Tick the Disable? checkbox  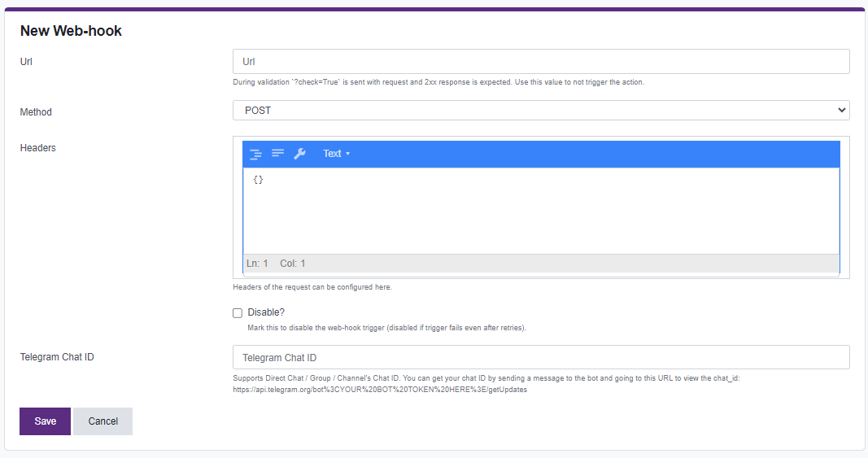tap(238, 313)
